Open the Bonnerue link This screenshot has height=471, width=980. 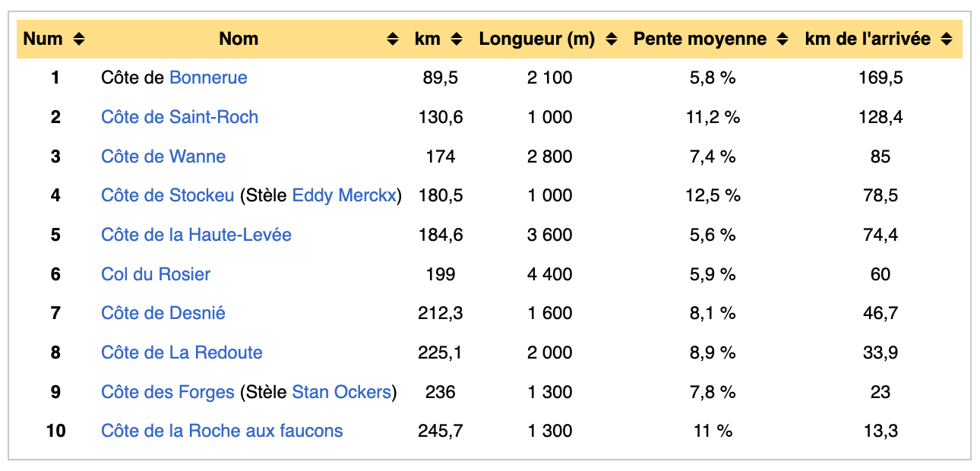point(208,77)
